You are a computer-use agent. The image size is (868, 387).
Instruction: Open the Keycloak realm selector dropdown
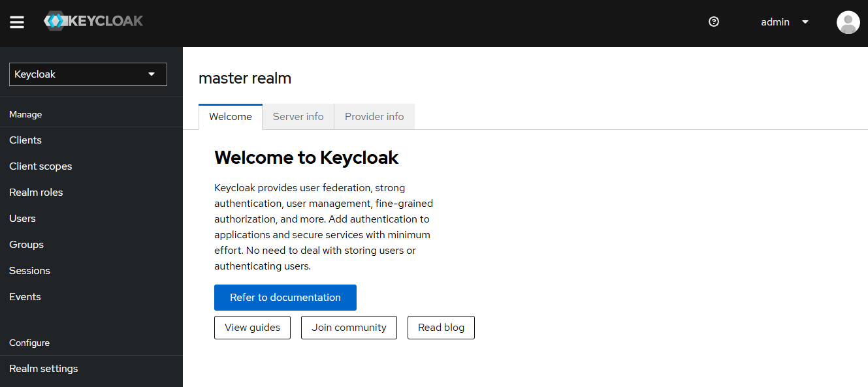88,74
